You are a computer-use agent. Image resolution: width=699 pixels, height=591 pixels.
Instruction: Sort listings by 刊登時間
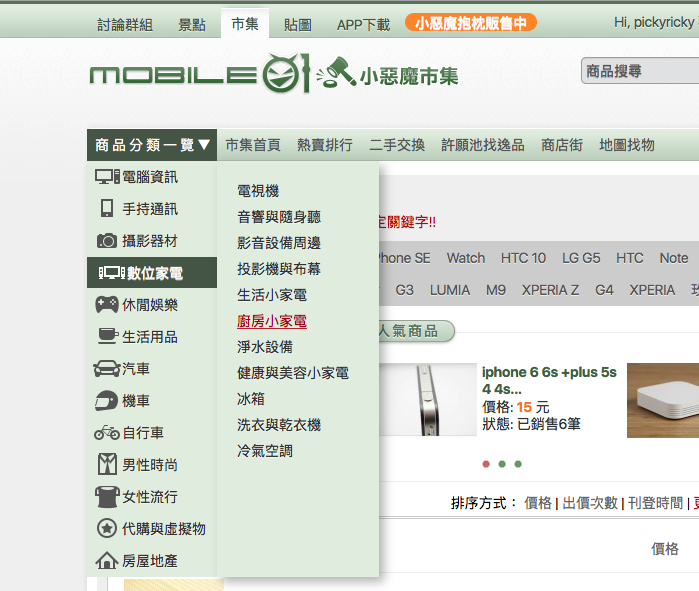pyautogui.click(x=655, y=503)
